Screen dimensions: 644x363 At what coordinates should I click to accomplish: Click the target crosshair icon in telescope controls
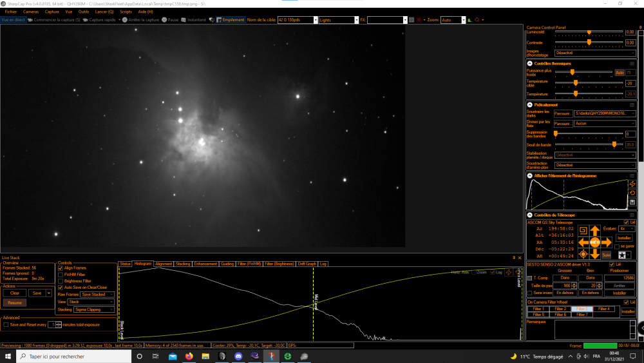(583, 255)
